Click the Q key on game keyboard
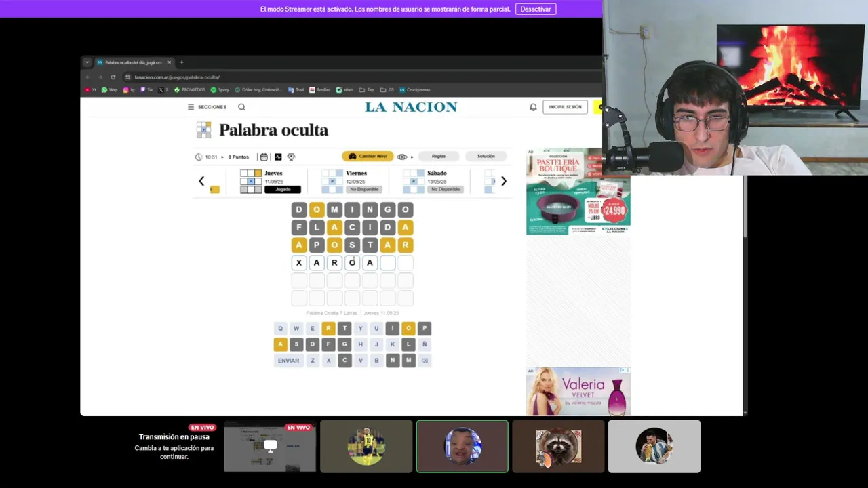 pyautogui.click(x=280, y=329)
